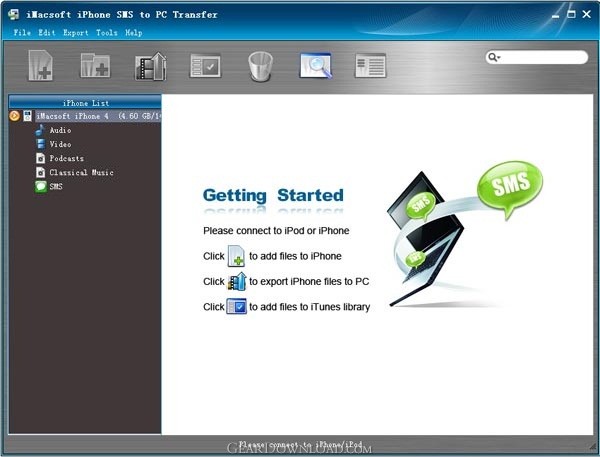Viewport: 600px width, 457px height.
Task: Click the add folder toolbar icon
Action: [x=95, y=65]
